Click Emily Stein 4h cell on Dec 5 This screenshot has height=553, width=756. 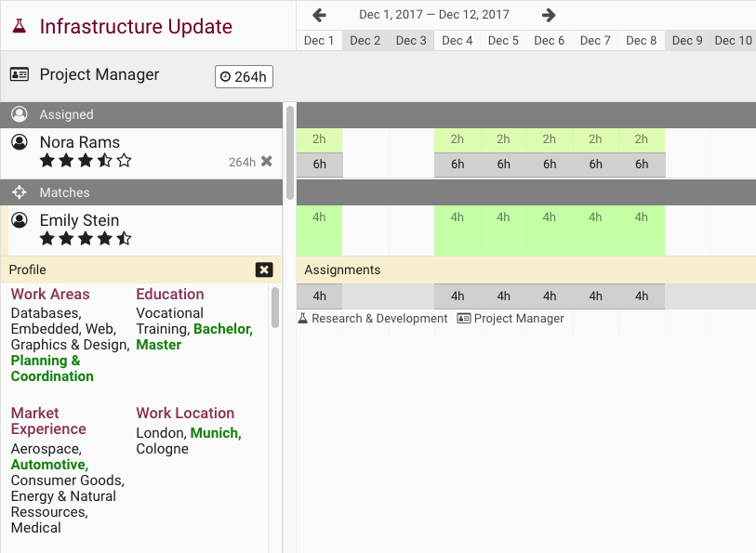point(503,230)
